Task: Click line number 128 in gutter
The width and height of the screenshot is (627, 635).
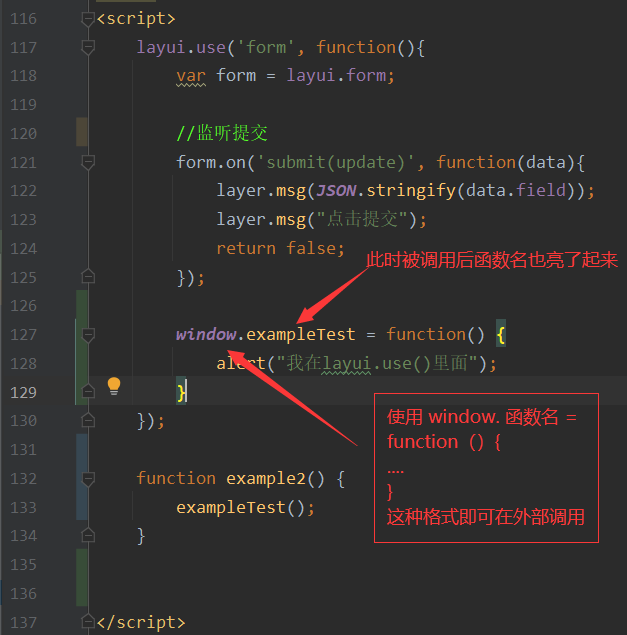Action: (x=23, y=364)
